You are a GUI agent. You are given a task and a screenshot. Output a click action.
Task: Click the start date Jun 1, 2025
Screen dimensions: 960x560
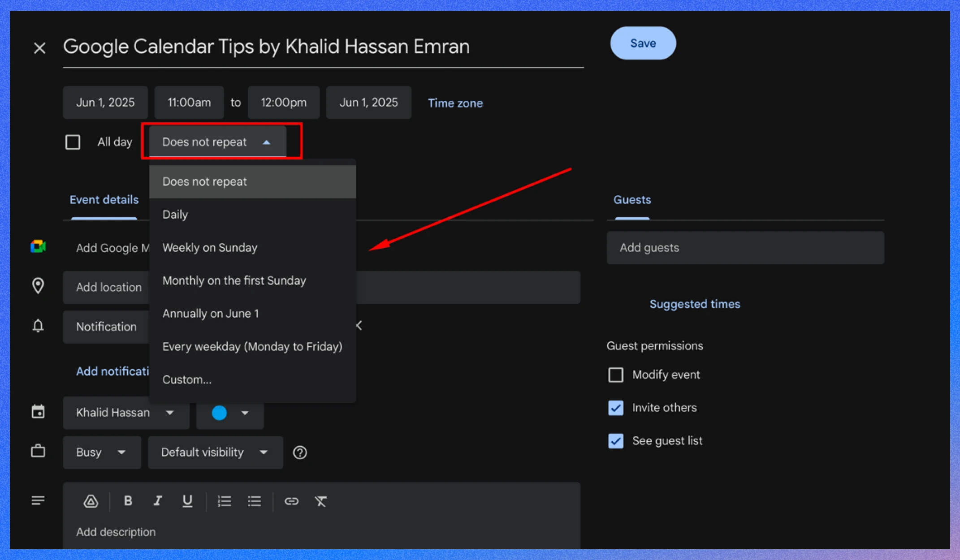(105, 102)
